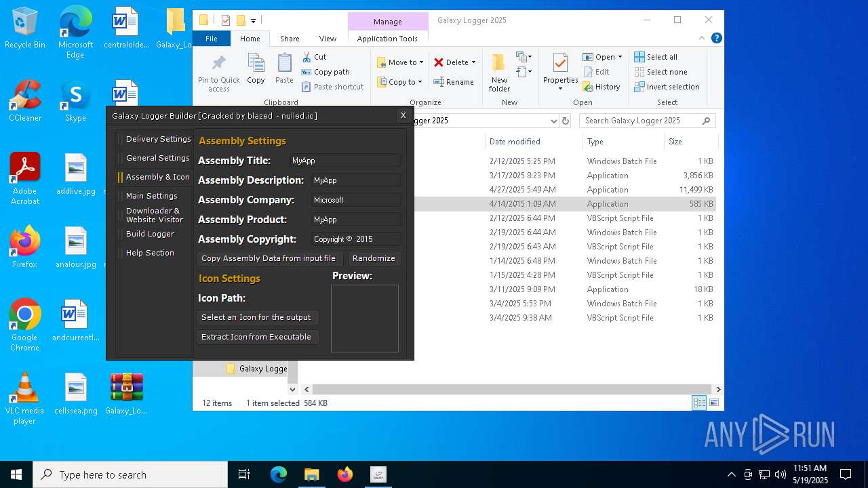The height and width of the screenshot is (488, 868).
Task: Open the File menu in Explorer
Action: tap(212, 39)
